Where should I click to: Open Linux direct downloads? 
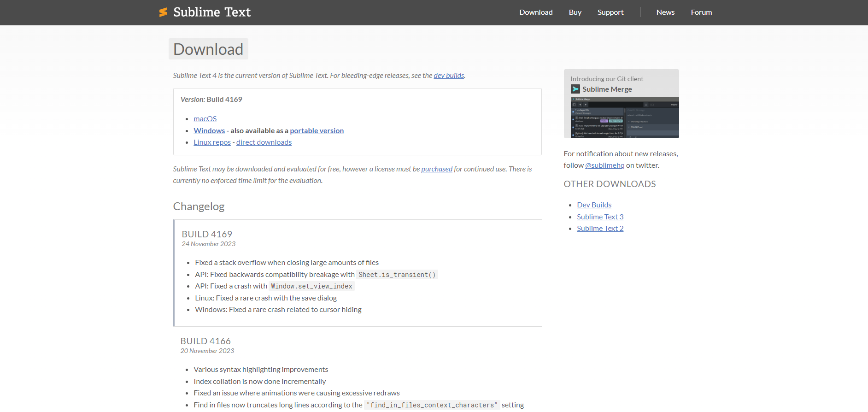[264, 142]
